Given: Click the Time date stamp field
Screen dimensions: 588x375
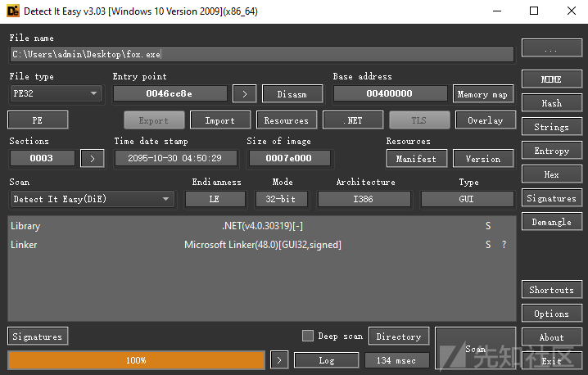Looking at the screenshot, I should tap(176, 158).
